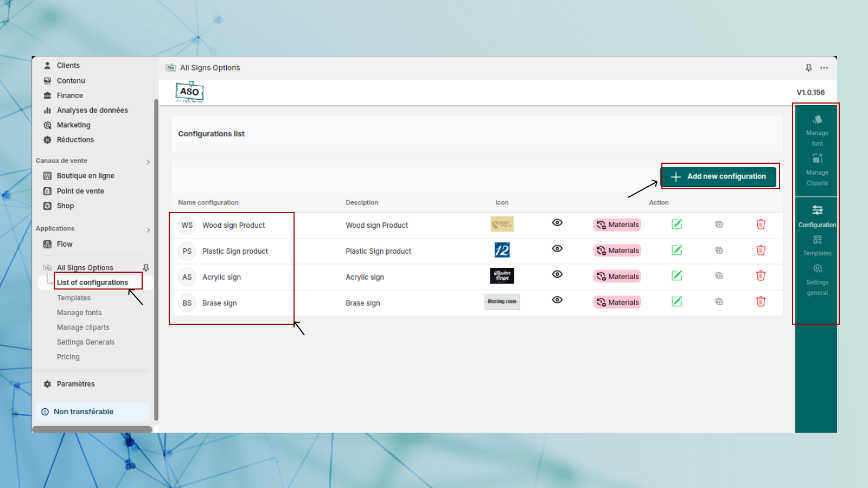The height and width of the screenshot is (488, 868).
Task: Open Materials for Acrylic sign
Action: 617,277
